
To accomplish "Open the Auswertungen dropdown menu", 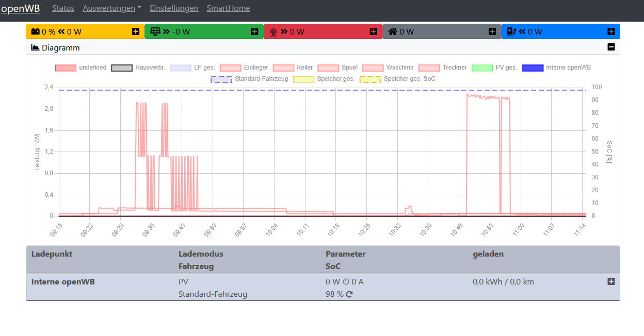I will (x=111, y=8).
